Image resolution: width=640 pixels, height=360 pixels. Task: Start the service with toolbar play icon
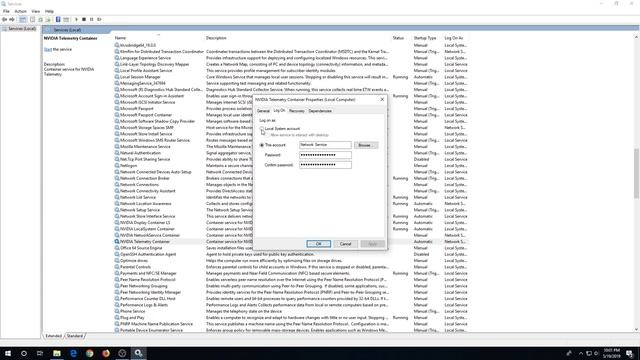click(76, 20)
